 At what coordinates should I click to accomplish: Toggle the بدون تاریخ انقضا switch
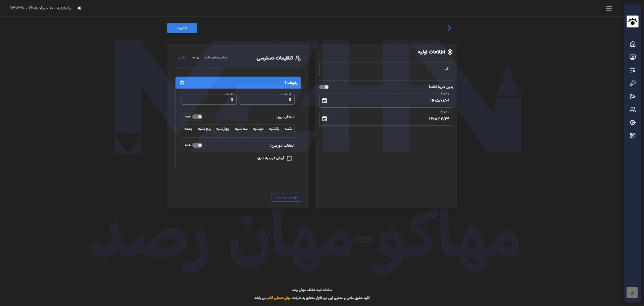324,87
